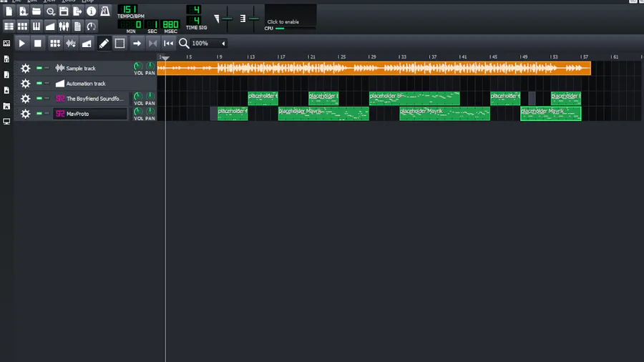Add a beat/bassline track

coord(54,43)
